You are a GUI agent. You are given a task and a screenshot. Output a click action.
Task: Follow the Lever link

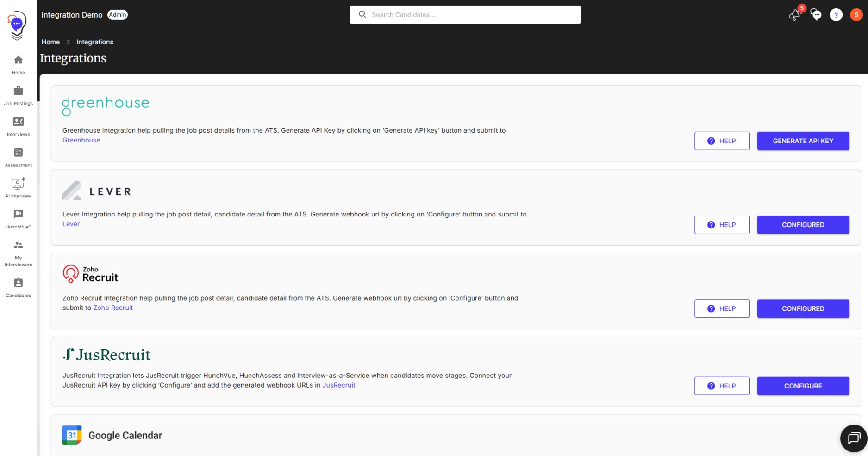tap(71, 224)
